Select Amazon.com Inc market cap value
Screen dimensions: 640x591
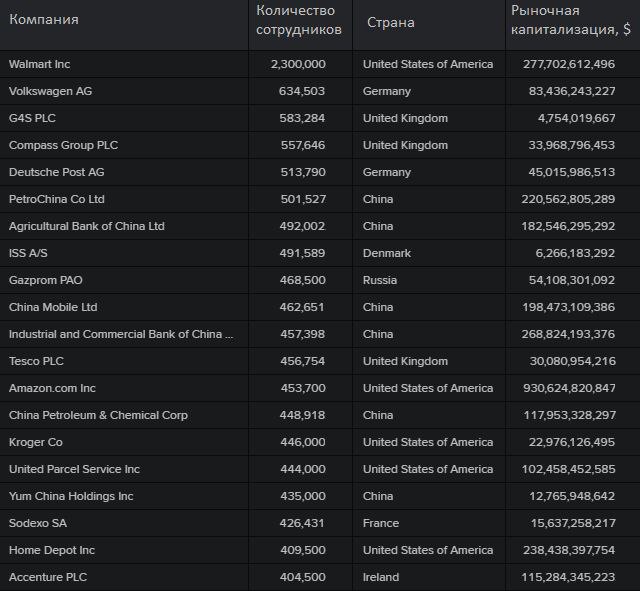[x=569, y=388]
